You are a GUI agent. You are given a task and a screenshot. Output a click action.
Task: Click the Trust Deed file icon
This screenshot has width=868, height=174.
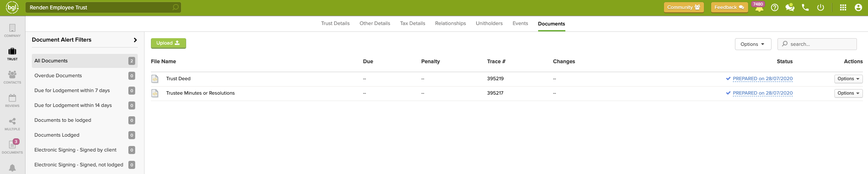click(155, 79)
